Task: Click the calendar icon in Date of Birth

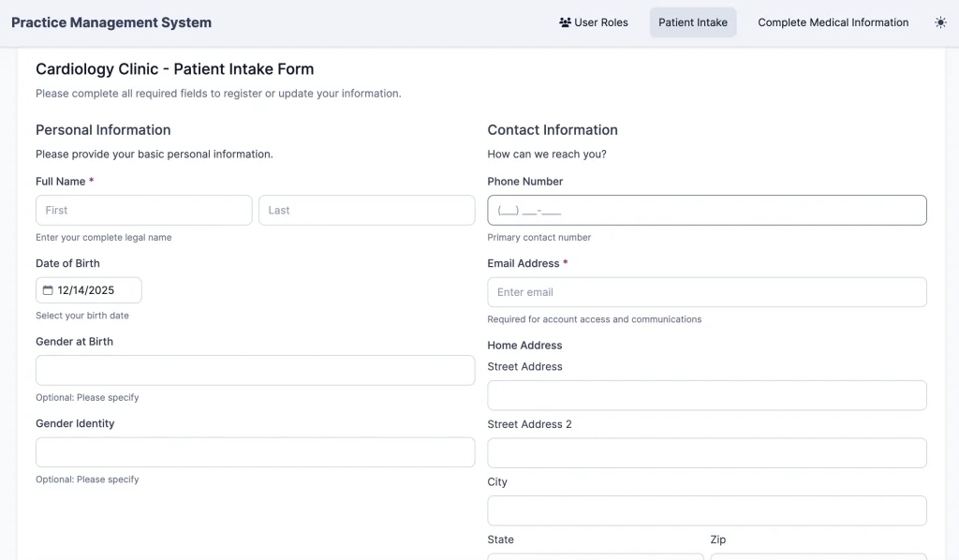Action: pyautogui.click(x=47, y=290)
